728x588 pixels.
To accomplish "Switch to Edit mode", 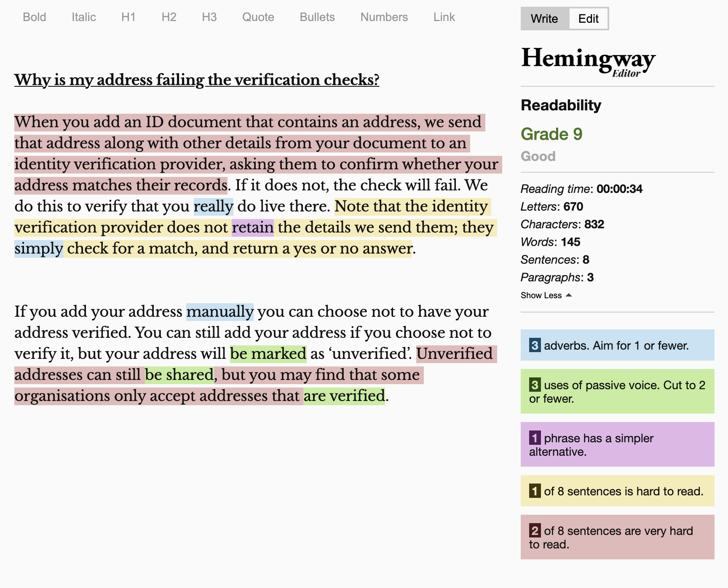I will [x=589, y=19].
